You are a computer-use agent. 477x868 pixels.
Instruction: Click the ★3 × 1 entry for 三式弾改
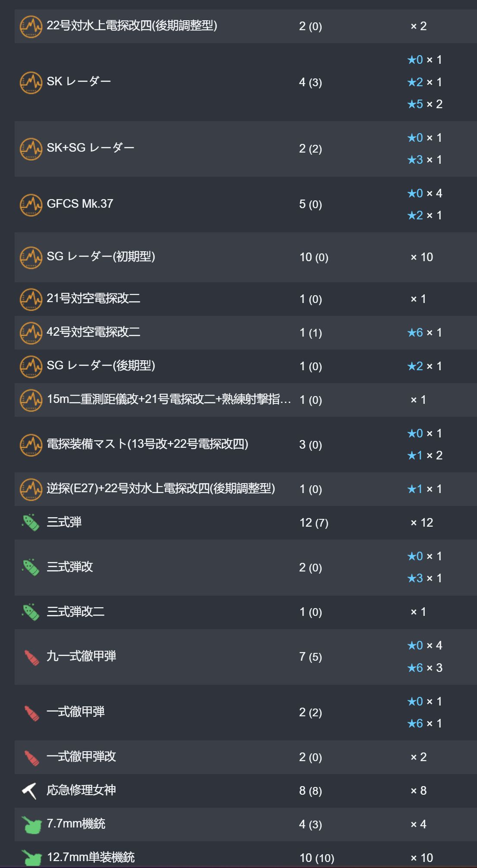(425, 578)
